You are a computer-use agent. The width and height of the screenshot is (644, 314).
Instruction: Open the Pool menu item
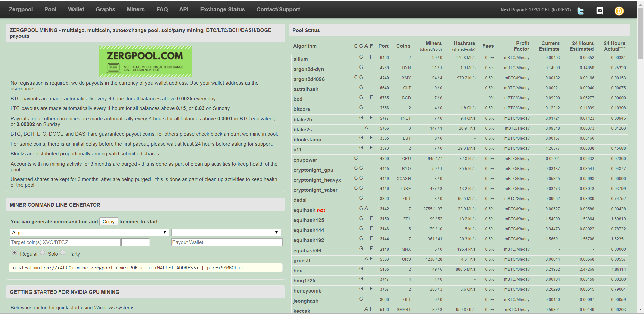tap(50, 9)
